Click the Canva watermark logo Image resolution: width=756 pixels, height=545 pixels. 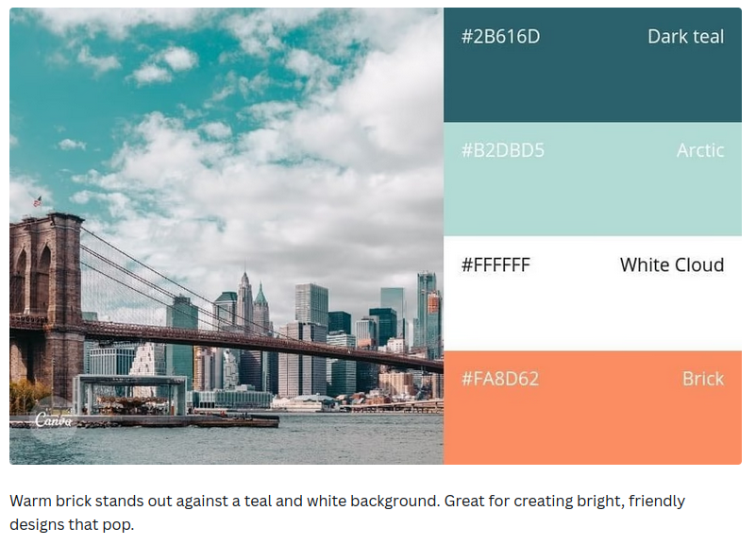[x=53, y=421]
